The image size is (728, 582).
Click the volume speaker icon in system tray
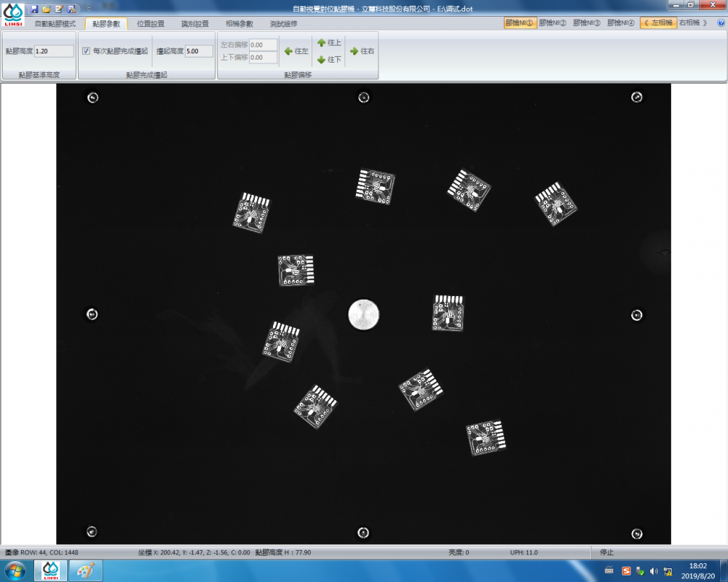653,571
